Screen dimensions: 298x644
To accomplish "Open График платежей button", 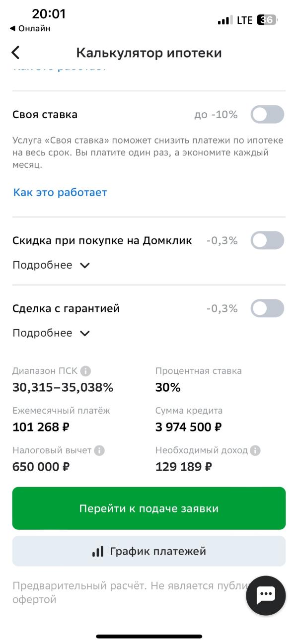I will click(149, 551).
